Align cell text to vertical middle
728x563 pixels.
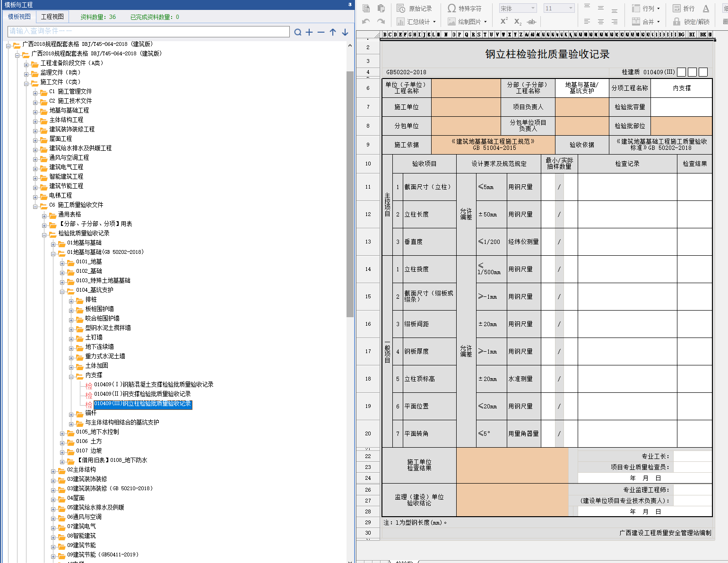click(x=601, y=8)
